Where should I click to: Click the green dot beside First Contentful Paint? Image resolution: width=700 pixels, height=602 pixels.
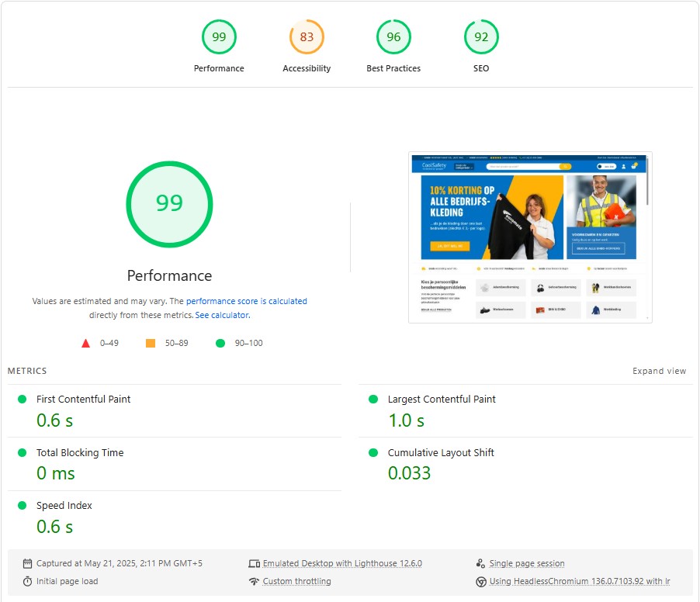(23, 399)
